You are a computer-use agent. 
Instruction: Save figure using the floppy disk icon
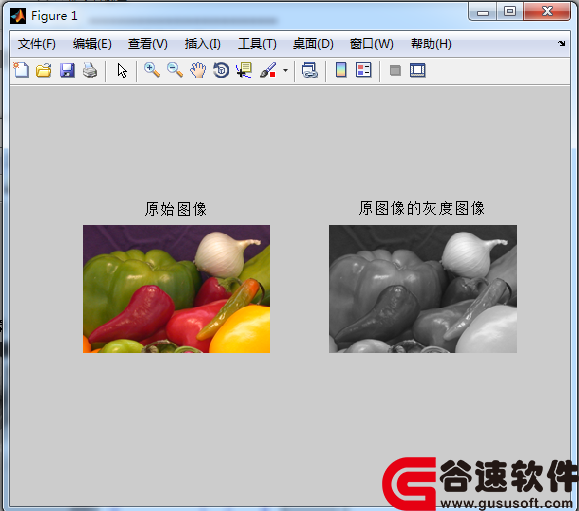[x=67, y=70]
